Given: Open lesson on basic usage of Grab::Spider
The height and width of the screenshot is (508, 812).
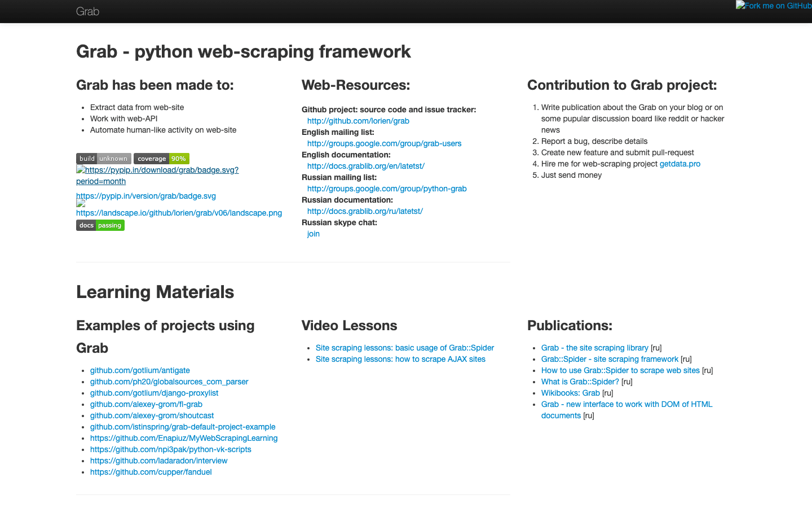Looking at the screenshot, I should click(x=404, y=348).
